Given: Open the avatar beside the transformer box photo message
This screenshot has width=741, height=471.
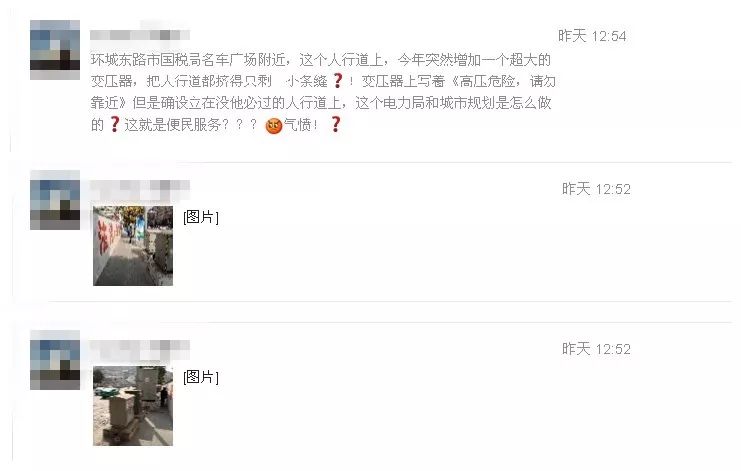Looking at the screenshot, I should coord(55,360).
